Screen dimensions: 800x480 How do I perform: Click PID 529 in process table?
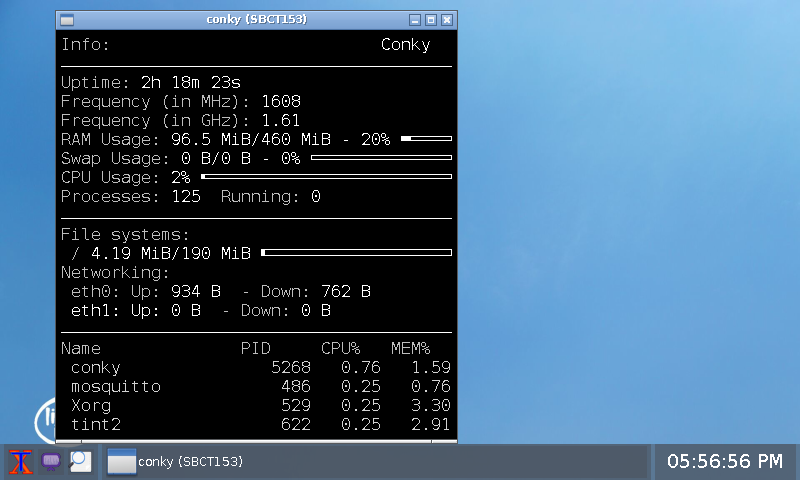click(x=296, y=406)
